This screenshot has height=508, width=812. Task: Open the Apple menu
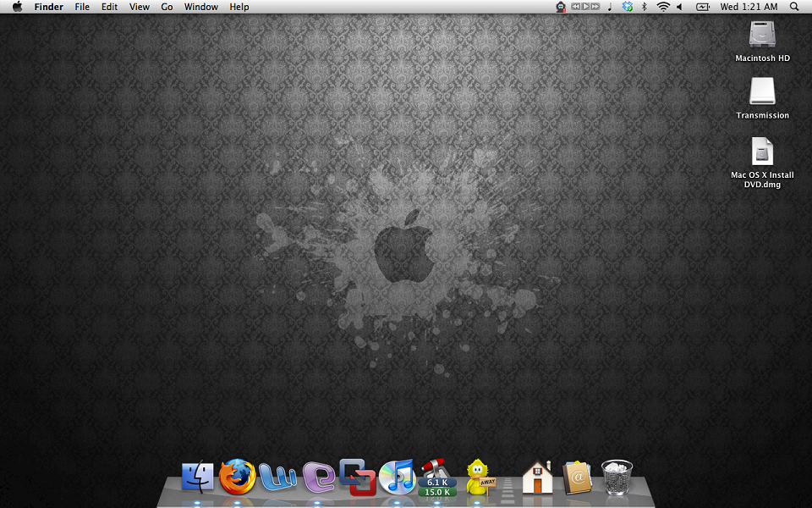click(18, 7)
